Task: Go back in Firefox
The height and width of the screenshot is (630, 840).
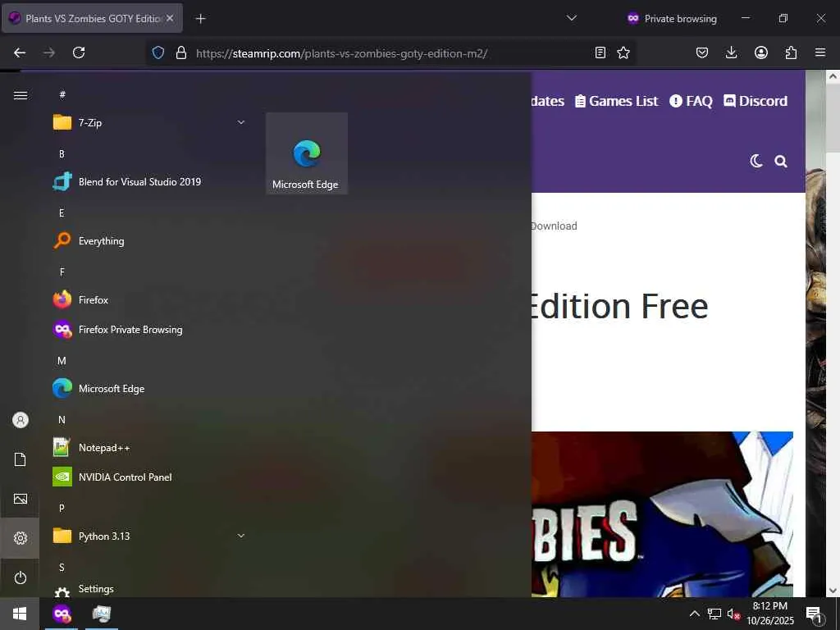Action: [20, 52]
